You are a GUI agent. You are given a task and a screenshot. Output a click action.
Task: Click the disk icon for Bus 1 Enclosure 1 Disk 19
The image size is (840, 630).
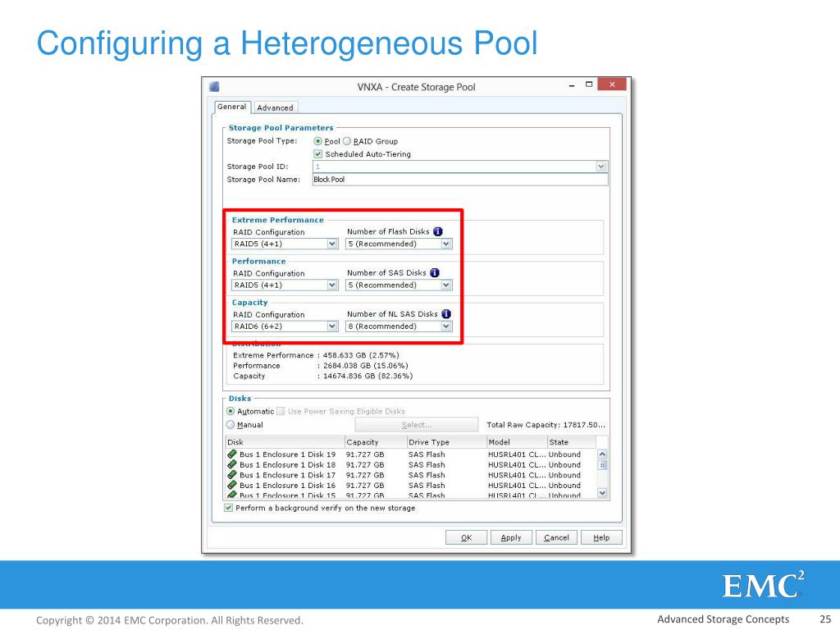coord(232,454)
